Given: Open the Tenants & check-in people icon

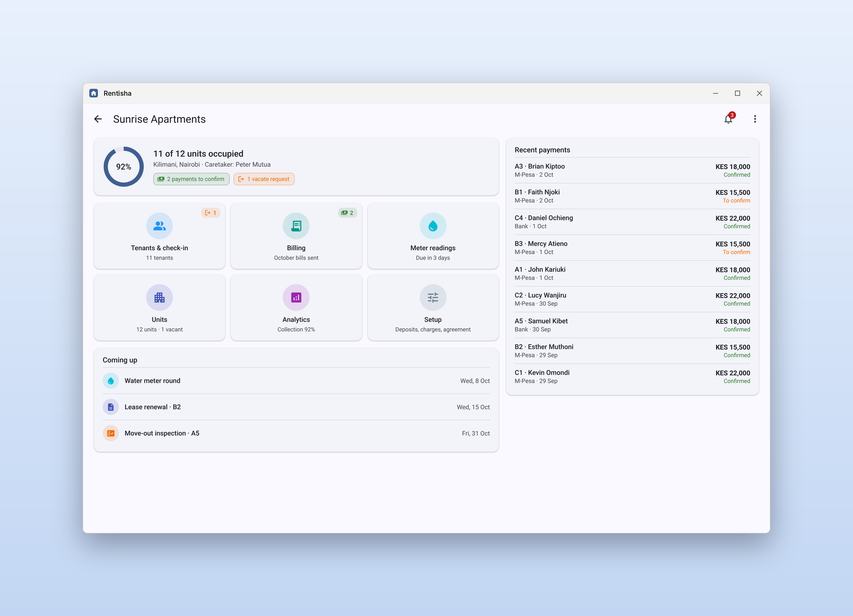Looking at the screenshot, I should pos(160,226).
